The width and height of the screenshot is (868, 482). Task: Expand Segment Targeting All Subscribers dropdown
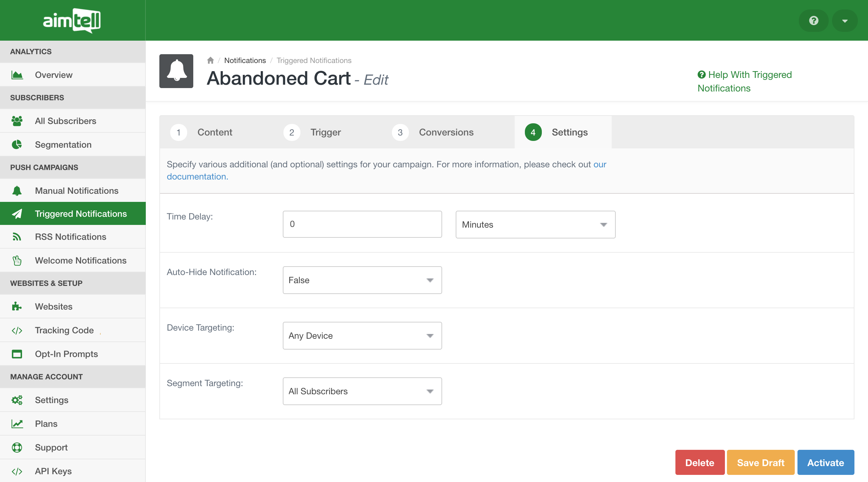tap(362, 391)
